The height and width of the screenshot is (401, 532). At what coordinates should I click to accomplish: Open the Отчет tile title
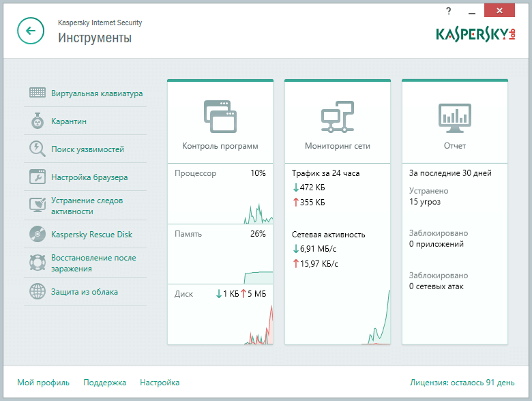pos(455,146)
